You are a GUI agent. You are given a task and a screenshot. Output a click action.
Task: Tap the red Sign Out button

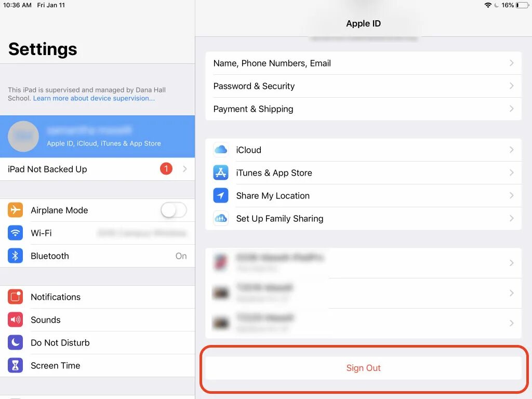[x=363, y=368]
